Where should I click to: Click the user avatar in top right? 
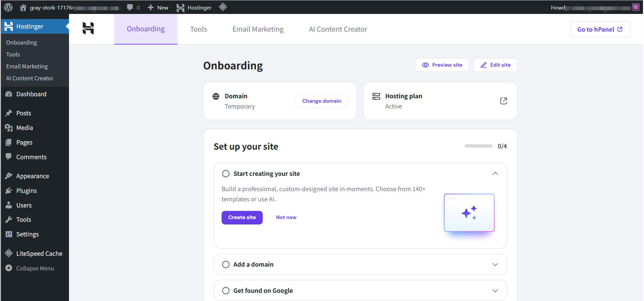pyautogui.click(x=636, y=7)
